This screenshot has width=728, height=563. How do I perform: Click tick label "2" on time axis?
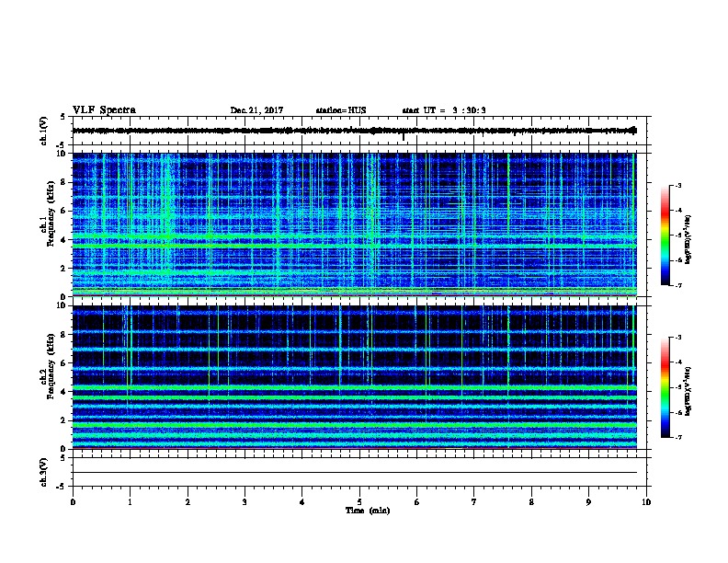tap(188, 502)
